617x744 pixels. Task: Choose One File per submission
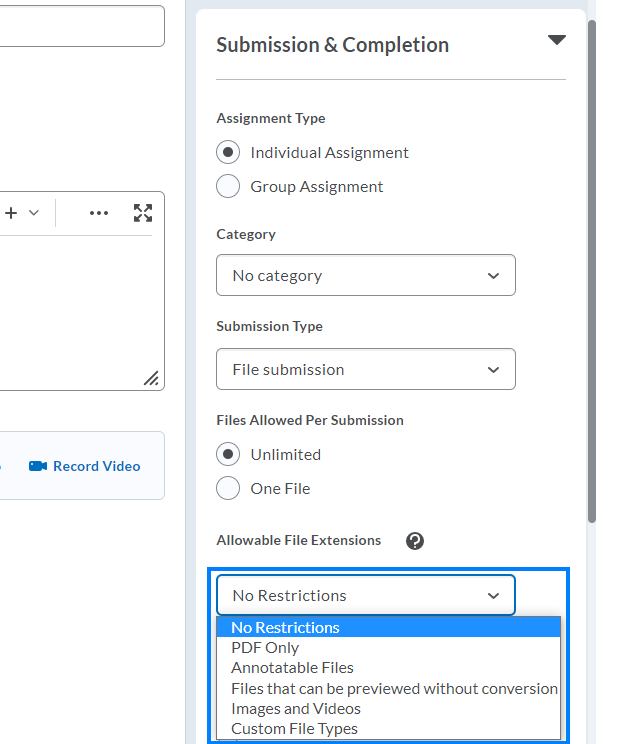pos(228,489)
